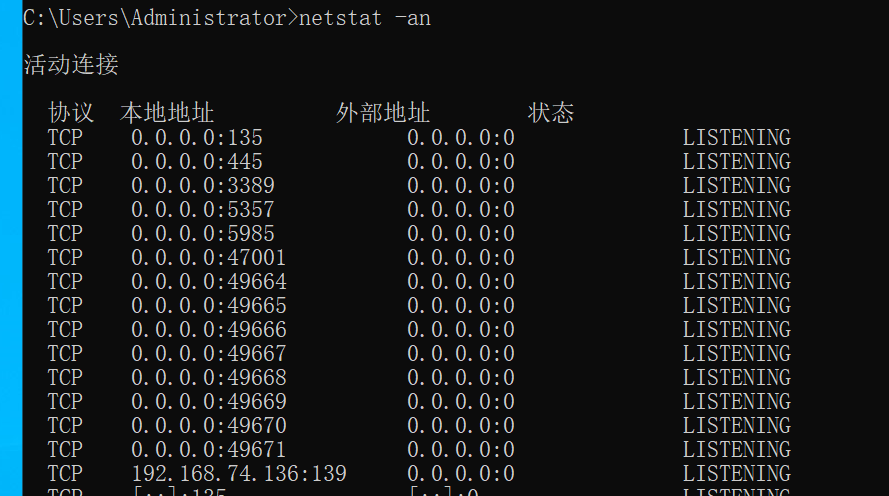This screenshot has width=889, height=496.
Task: Click local address 0.0.0.0:47001
Action: pyautogui.click(x=209, y=258)
